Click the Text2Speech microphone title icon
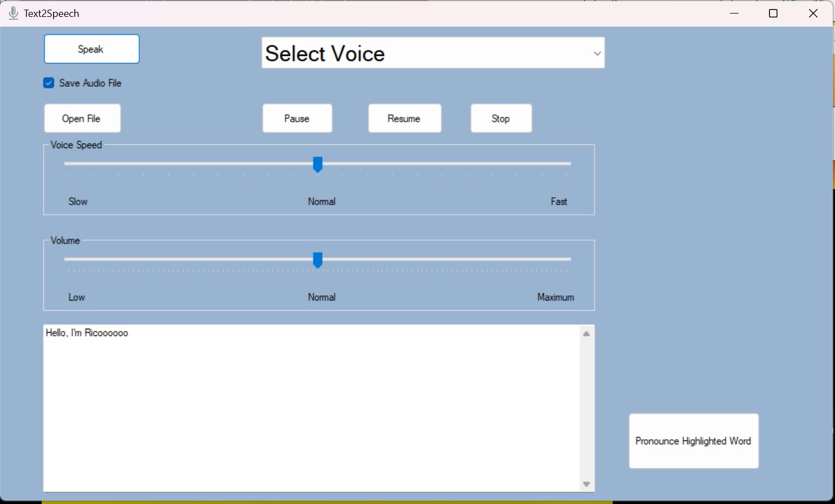The width and height of the screenshot is (835, 504). pyautogui.click(x=14, y=13)
